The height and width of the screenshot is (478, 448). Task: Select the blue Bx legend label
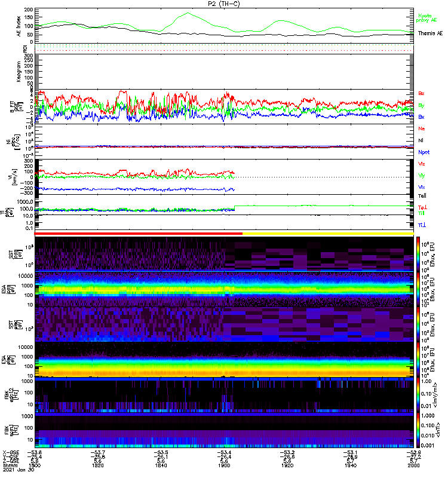421,117
